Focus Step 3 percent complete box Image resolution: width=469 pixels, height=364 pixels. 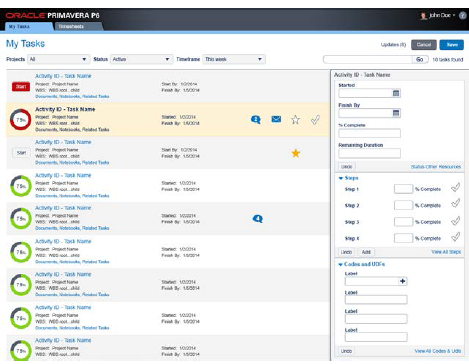pos(403,222)
